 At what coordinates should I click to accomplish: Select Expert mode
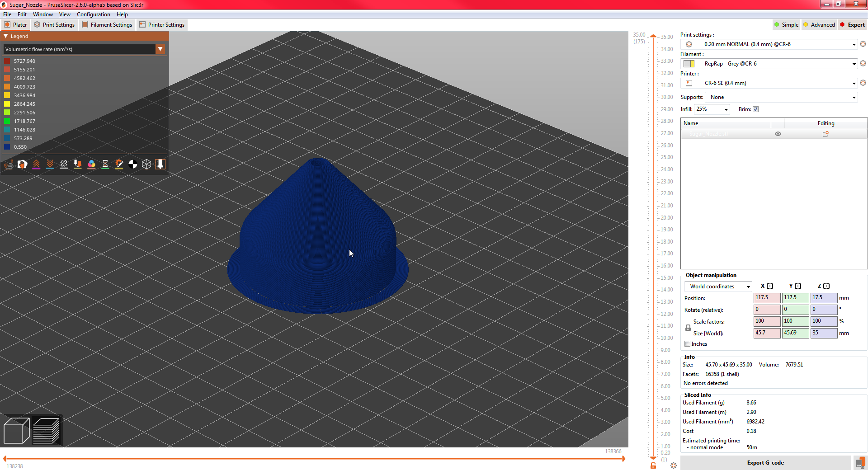tap(853, 25)
